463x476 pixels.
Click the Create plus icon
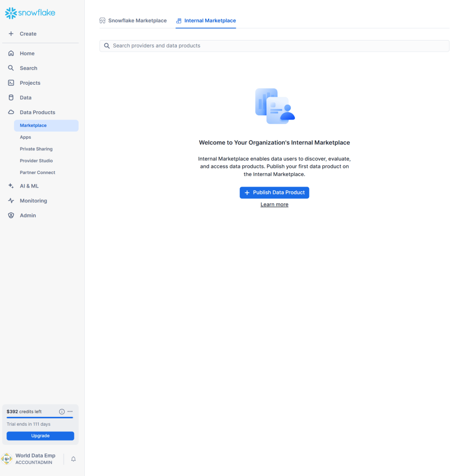[11, 34]
